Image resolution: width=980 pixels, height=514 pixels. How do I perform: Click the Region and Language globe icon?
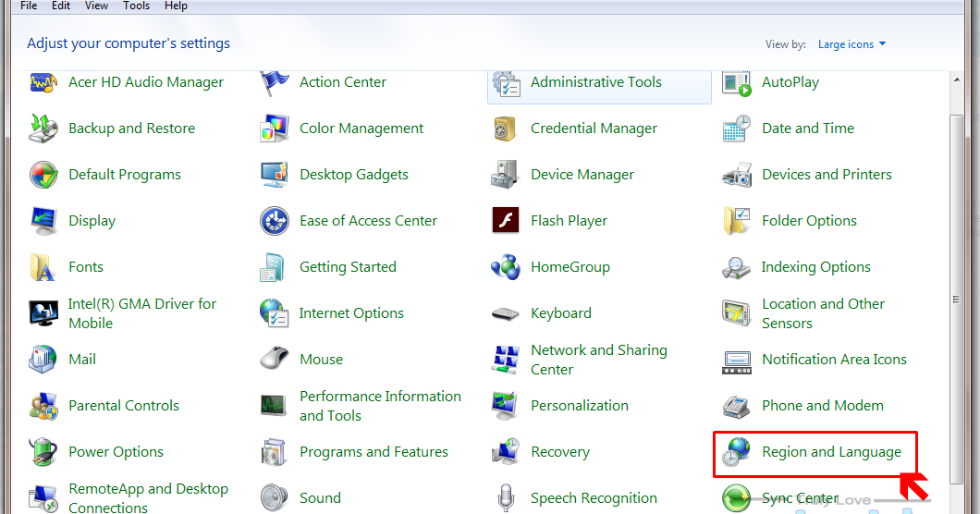(x=736, y=452)
